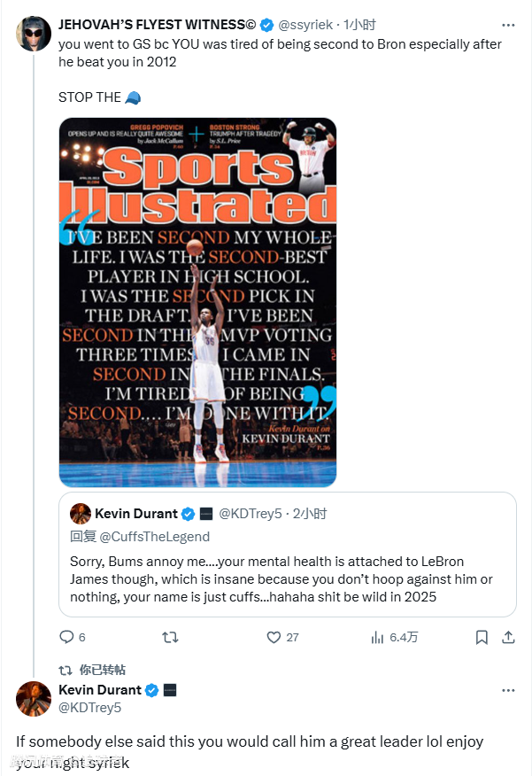Click Kevin Durant's verified badge in bottom tweet

(152, 690)
